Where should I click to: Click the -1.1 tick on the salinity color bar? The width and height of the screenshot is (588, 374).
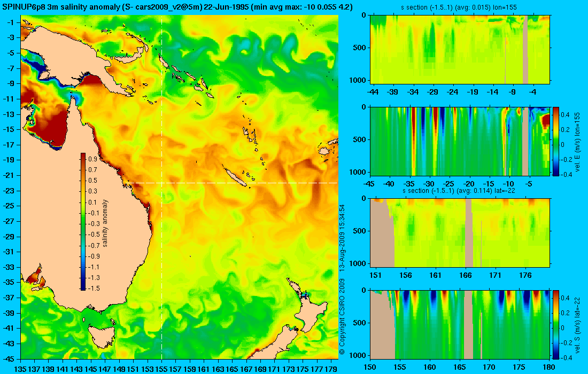point(94,267)
